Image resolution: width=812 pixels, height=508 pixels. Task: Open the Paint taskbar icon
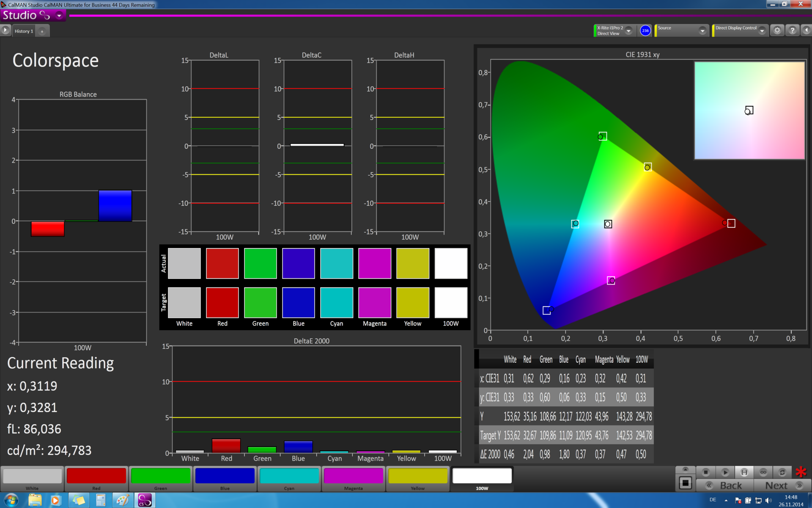pos(122,500)
